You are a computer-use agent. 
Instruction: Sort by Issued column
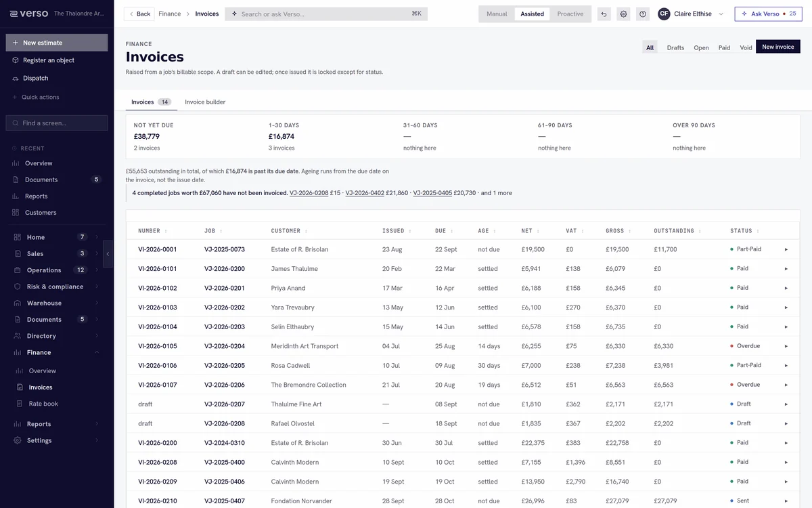pyautogui.click(x=397, y=231)
